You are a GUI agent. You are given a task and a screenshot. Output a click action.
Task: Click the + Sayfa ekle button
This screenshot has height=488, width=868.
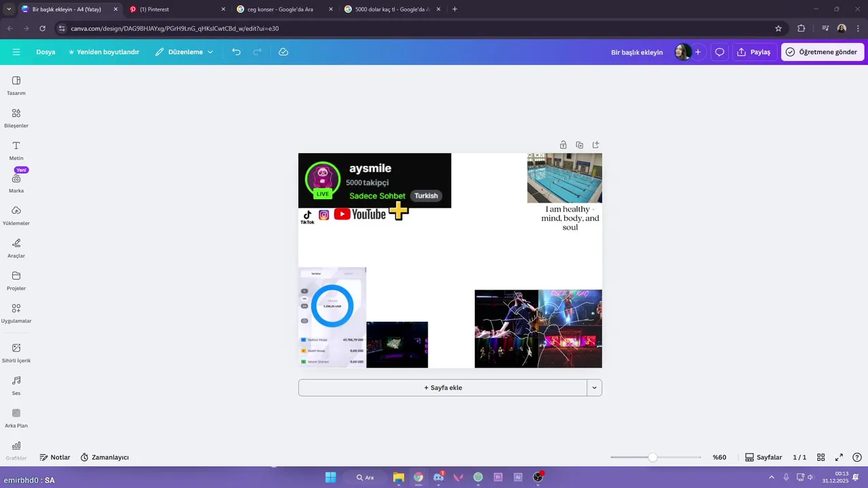443,388
